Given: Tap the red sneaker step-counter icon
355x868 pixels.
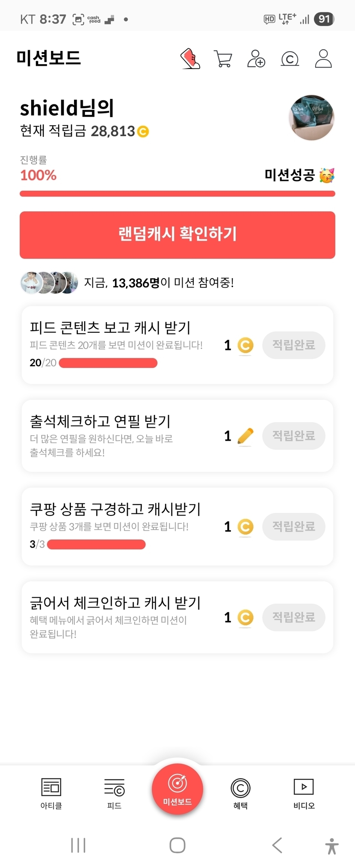Looking at the screenshot, I should click(x=190, y=59).
